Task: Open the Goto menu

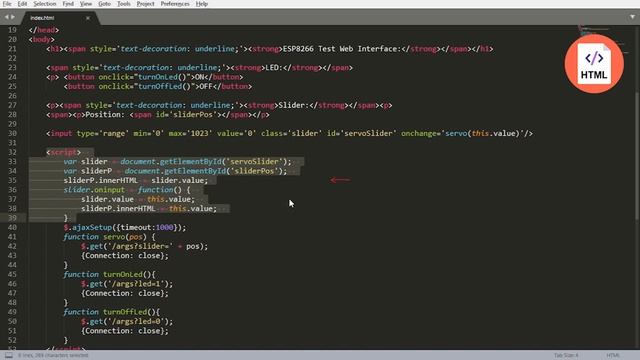Action: coord(104,4)
